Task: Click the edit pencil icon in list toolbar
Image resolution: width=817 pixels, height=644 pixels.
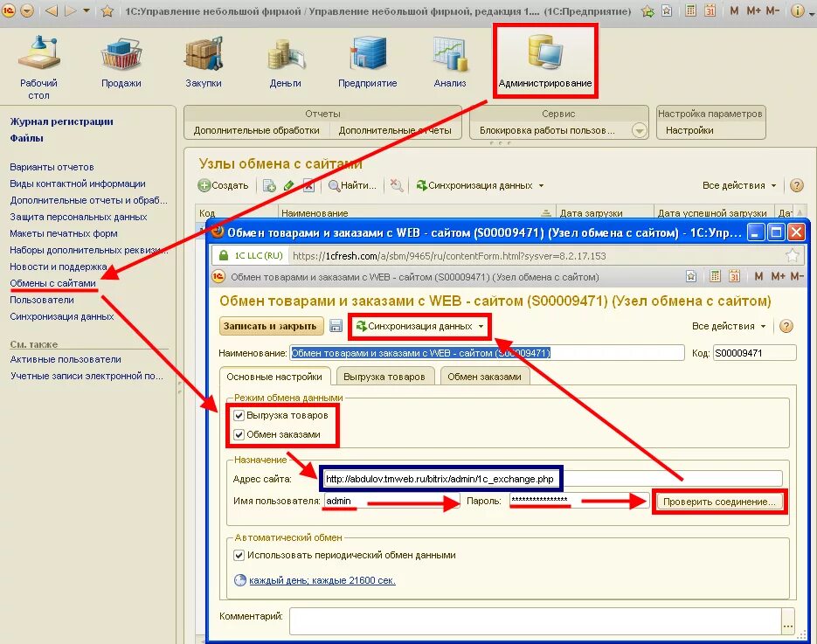Action: [289, 185]
